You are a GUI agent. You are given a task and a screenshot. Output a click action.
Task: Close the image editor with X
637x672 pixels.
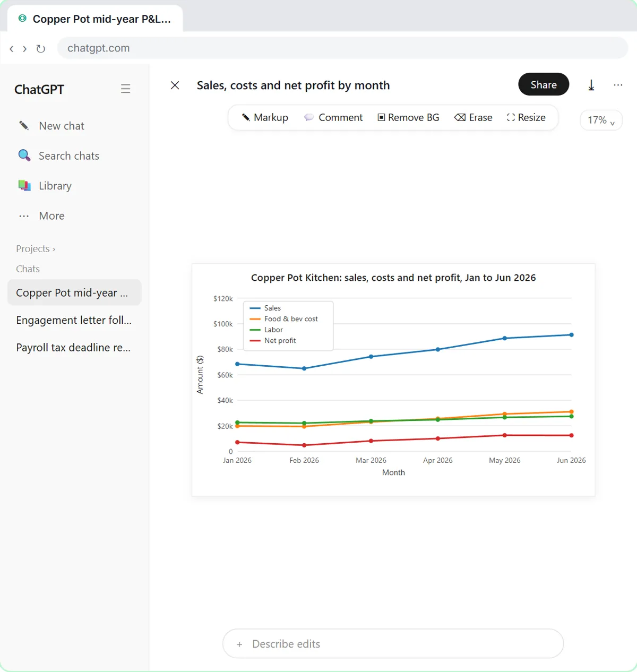click(x=175, y=85)
